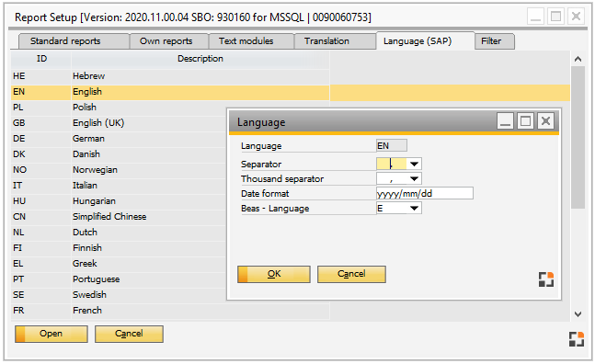
Task: Select the Greek row
Action: pos(119,264)
